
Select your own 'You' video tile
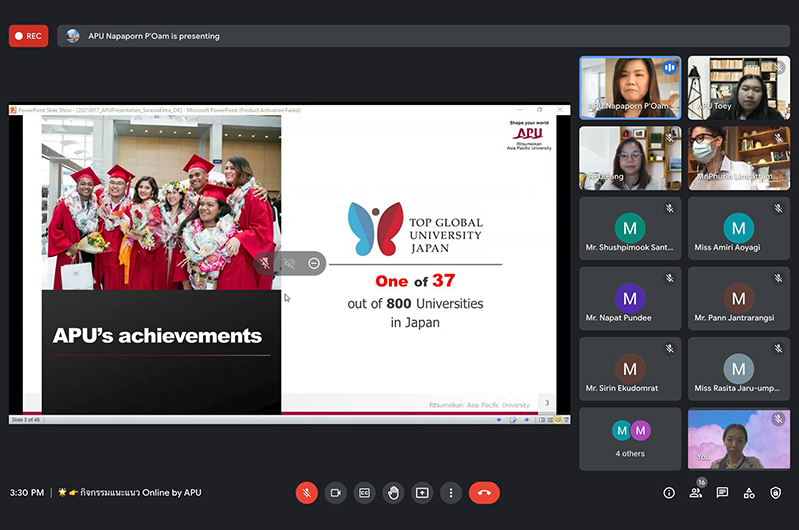pos(739,439)
